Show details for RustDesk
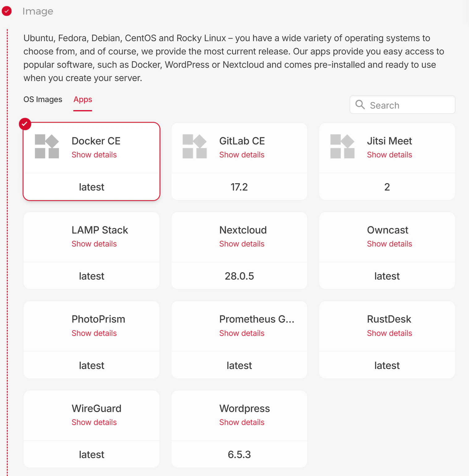Screen dimensions: 469x476 390,333
